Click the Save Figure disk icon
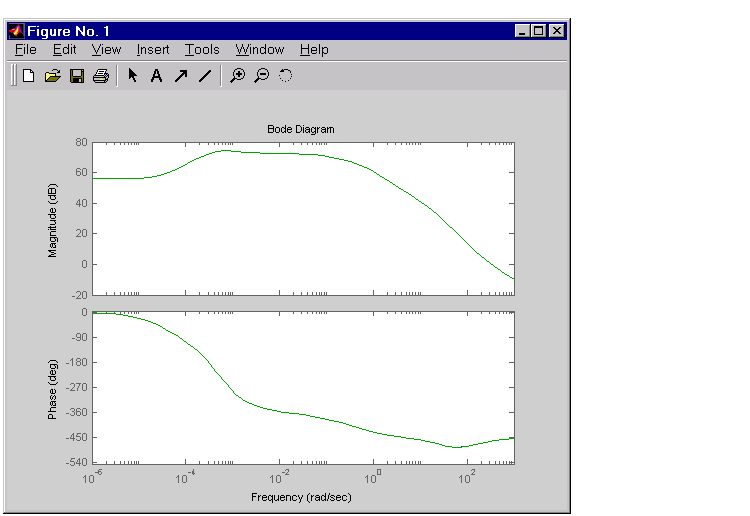 (x=77, y=75)
